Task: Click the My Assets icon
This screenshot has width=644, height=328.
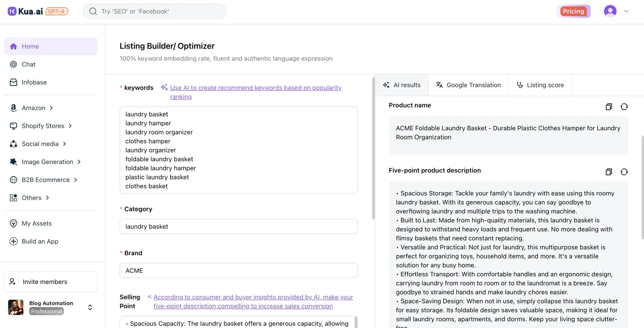Action: [13, 223]
